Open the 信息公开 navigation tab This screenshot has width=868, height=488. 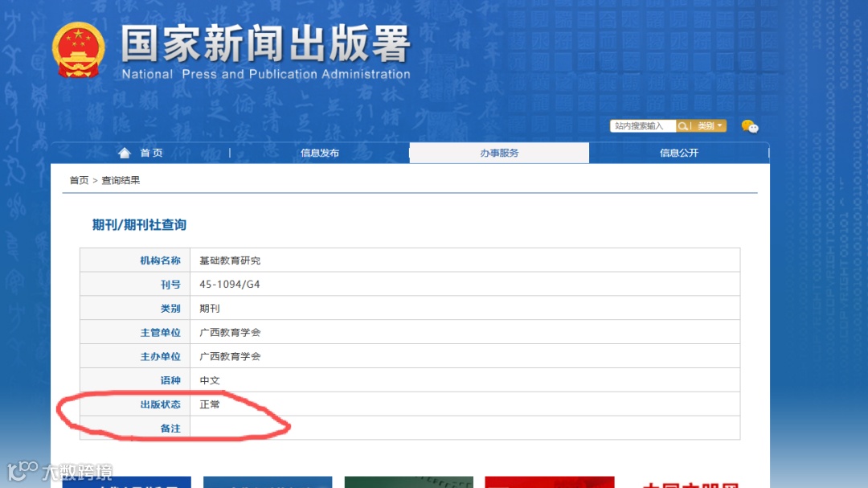coord(678,153)
